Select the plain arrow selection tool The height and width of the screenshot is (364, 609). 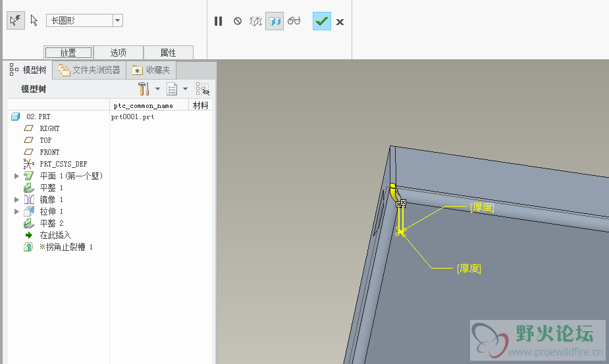[34, 20]
